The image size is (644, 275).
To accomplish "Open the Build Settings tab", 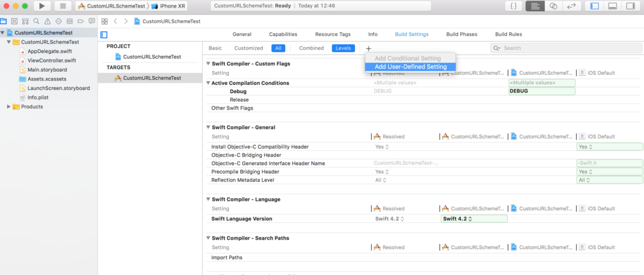I will (x=411, y=35).
